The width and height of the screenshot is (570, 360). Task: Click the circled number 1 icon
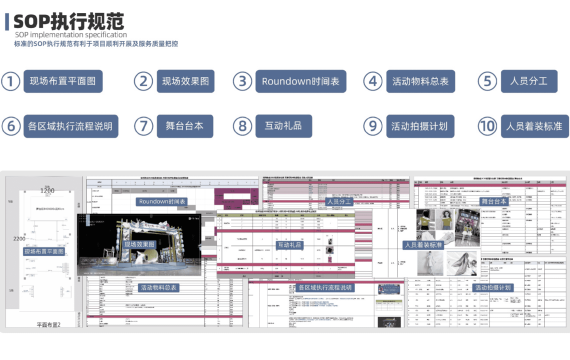coord(11,81)
